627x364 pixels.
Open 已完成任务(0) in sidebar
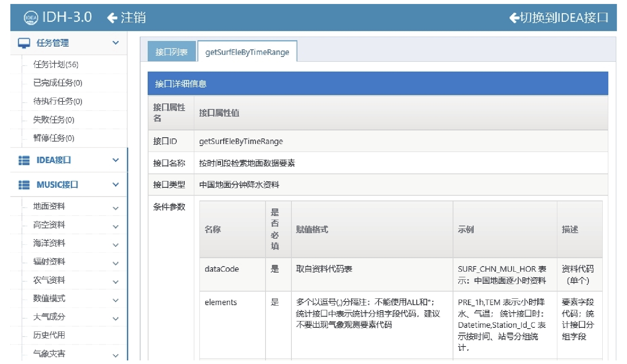tap(58, 83)
